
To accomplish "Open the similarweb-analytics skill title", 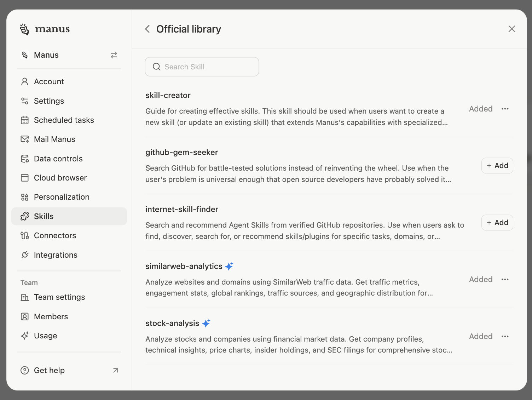I will point(184,267).
